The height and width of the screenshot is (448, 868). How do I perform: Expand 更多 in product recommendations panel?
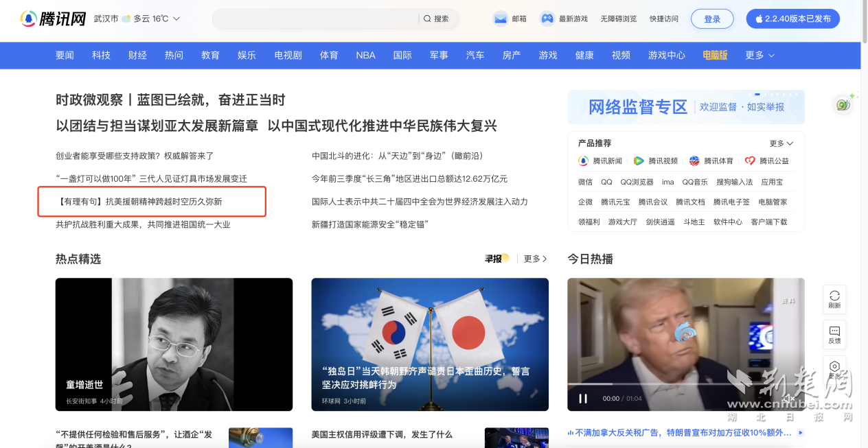(x=781, y=143)
